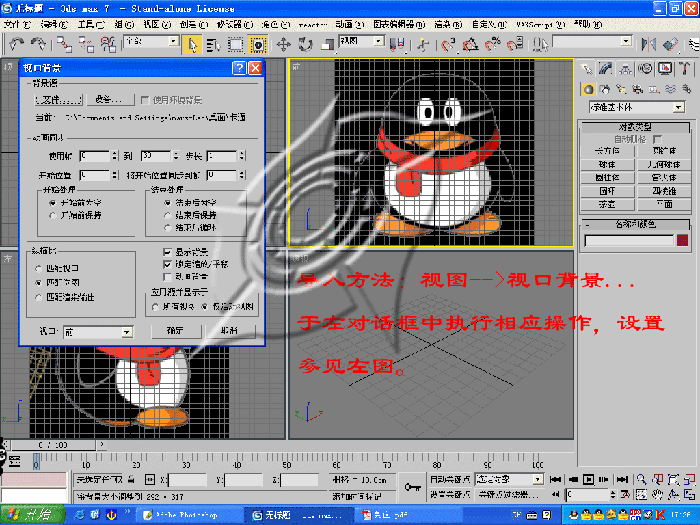Open selection filter dropdown on main toolbar
The width and height of the screenshot is (700, 525).
174,42
